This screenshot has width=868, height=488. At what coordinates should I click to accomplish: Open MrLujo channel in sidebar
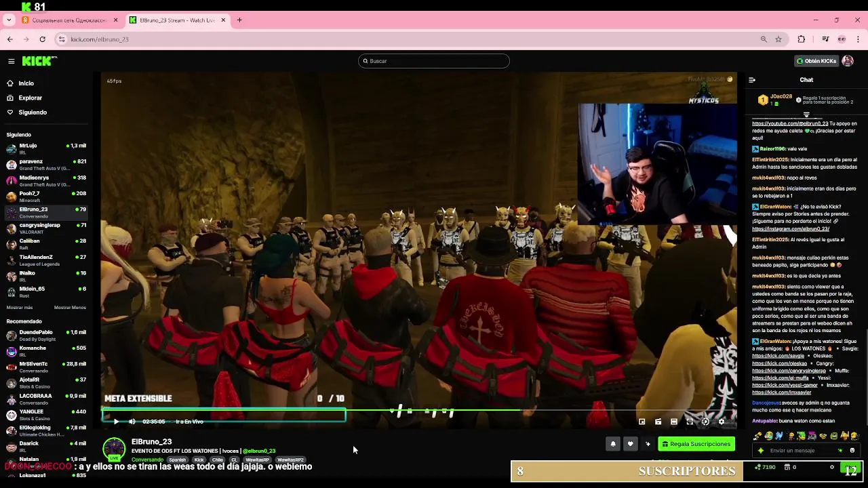point(46,149)
